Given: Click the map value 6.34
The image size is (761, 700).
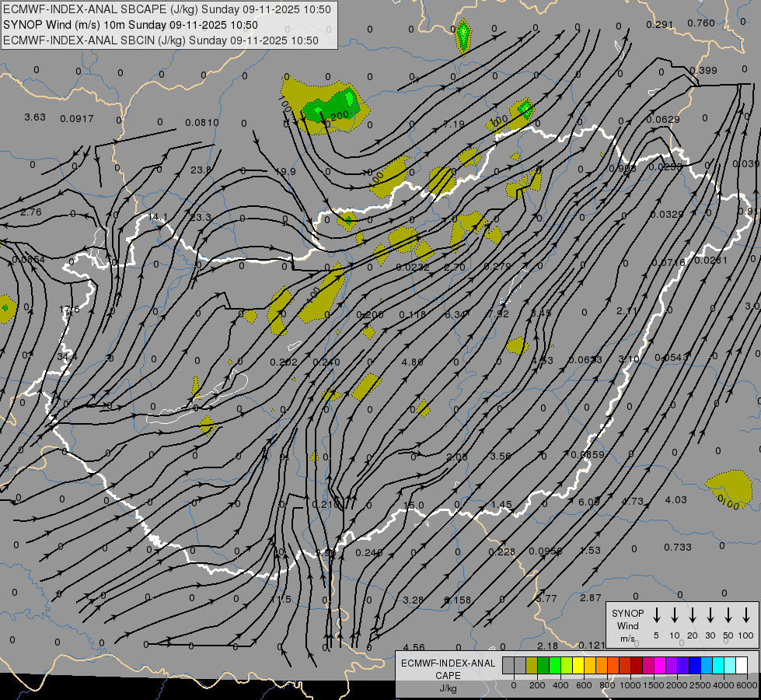Looking at the screenshot, I should 456,315.
